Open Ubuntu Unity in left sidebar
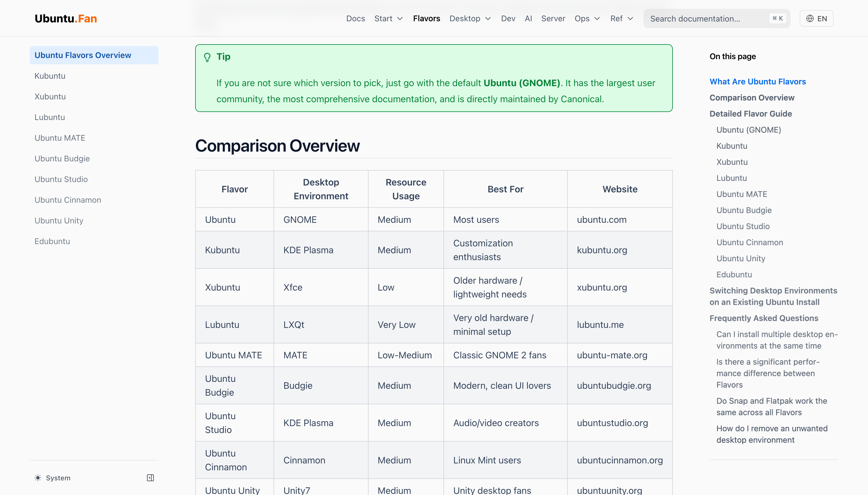This screenshot has height=495, width=868. pyautogui.click(x=94, y=221)
